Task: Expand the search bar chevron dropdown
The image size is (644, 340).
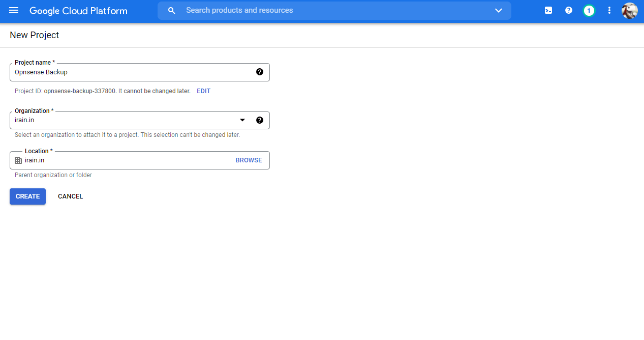Action: [498, 11]
